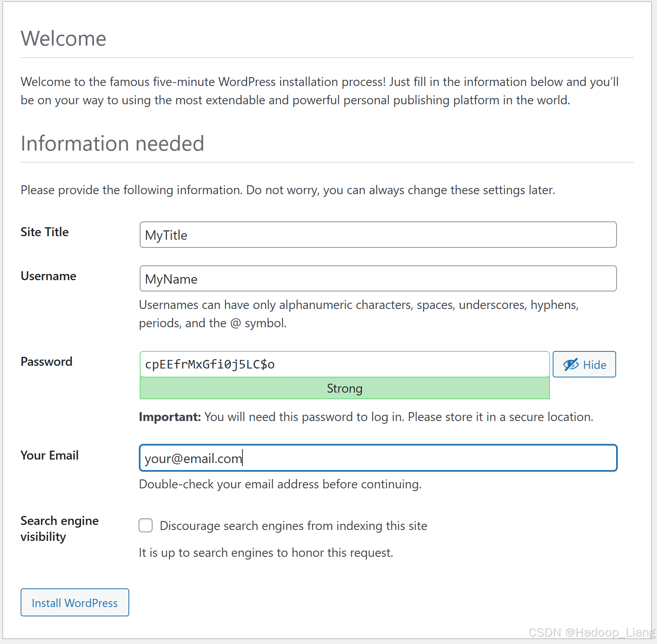657x644 pixels.
Task: Click 'It is up to search engines' note
Action: click(266, 553)
